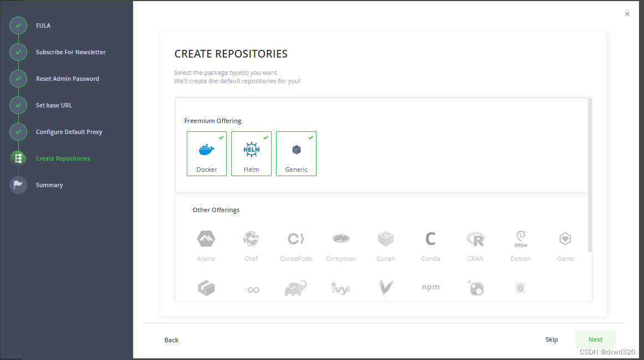Screen dimensions: 644x360
Task: Click the 'Select the package type(s) you want.' text
Action: pos(226,73)
